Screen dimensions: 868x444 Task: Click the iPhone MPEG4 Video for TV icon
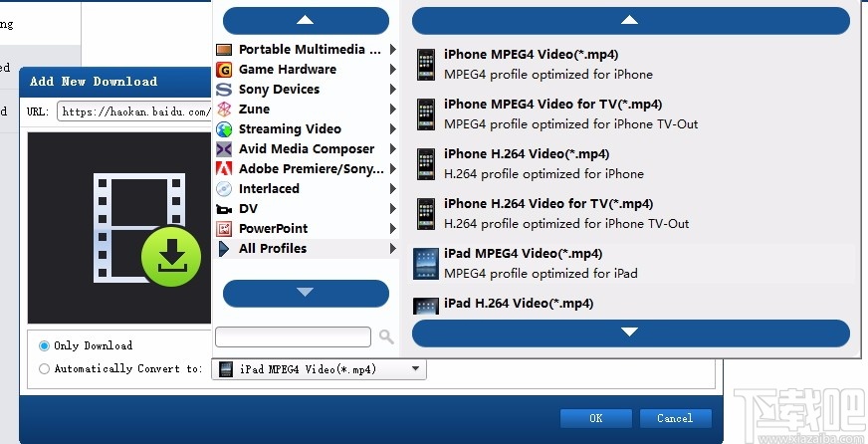click(x=426, y=114)
